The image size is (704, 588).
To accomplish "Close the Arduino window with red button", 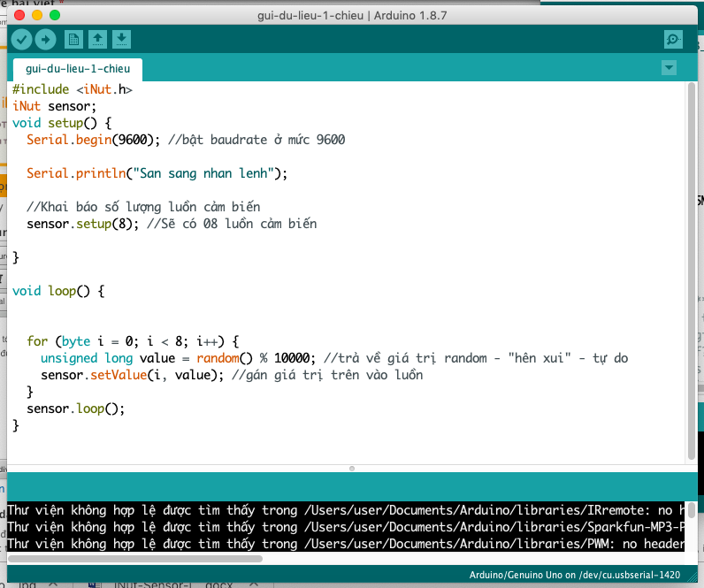I will point(19,15).
